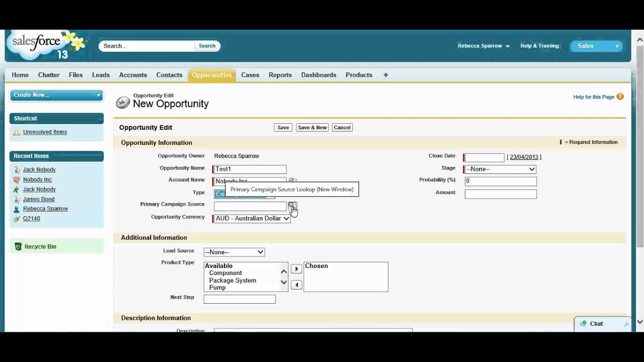Click the plus icon for all tabs
Viewport: 644px width, 362px height.
click(x=386, y=75)
